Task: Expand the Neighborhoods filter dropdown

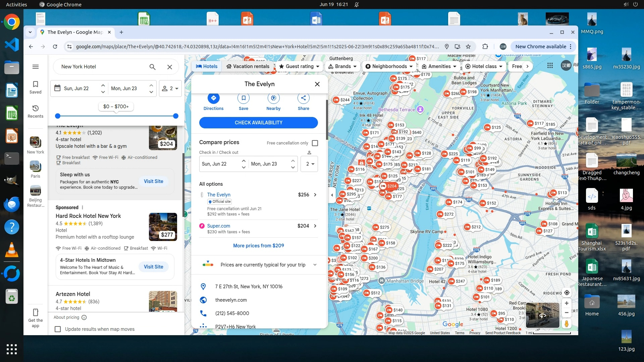Action: click(389, 66)
